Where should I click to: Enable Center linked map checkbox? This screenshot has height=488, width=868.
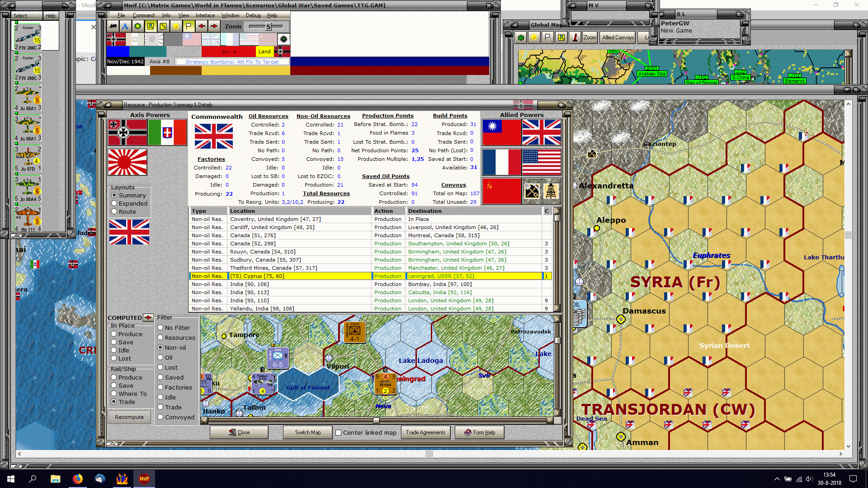pos(338,432)
